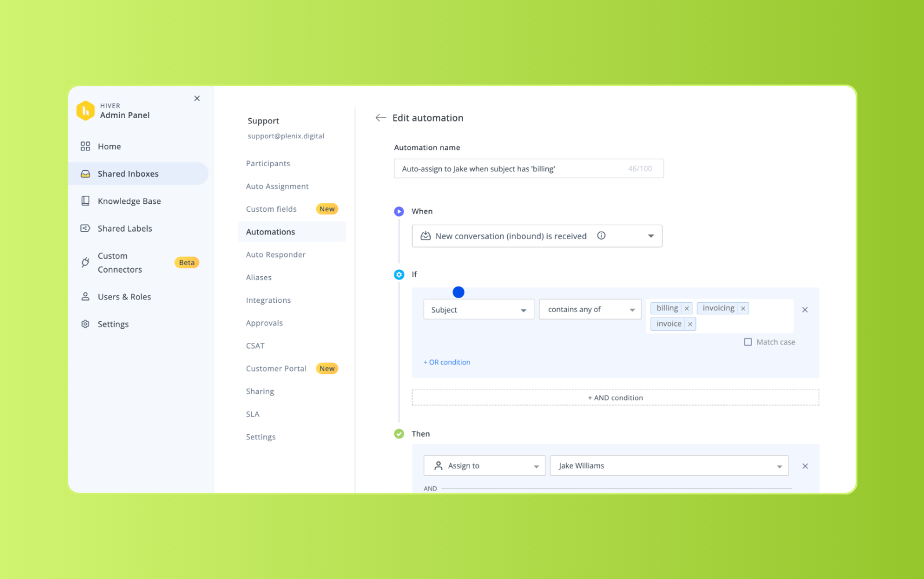The height and width of the screenshot is (579, 924).
Task: Click the keyword tags input area
Action: coord(720,316)
